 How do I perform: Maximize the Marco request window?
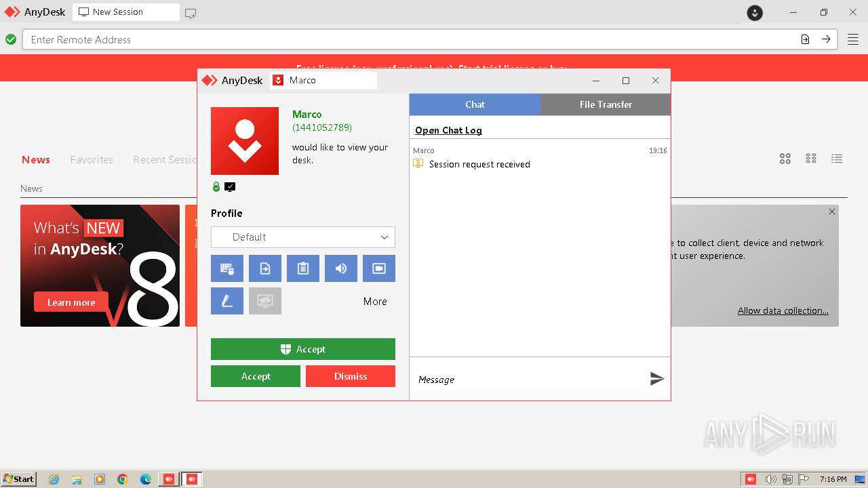[626, 81]
